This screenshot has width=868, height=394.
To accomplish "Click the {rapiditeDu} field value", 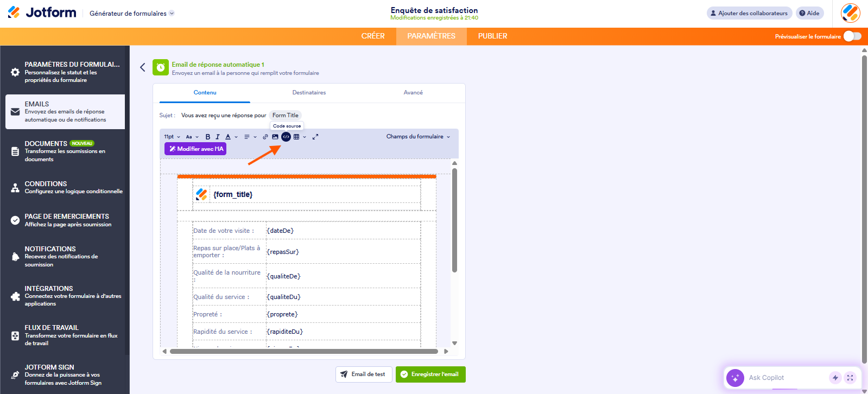I will 285,332.
